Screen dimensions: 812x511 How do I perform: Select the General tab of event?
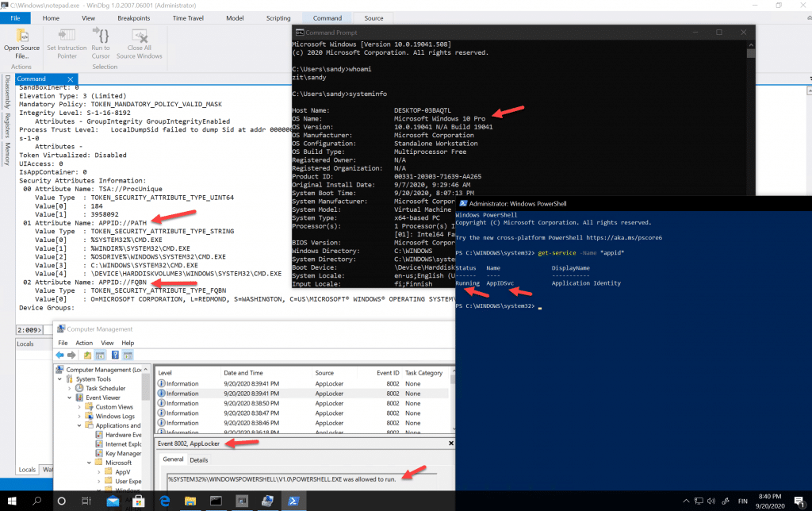173,459
